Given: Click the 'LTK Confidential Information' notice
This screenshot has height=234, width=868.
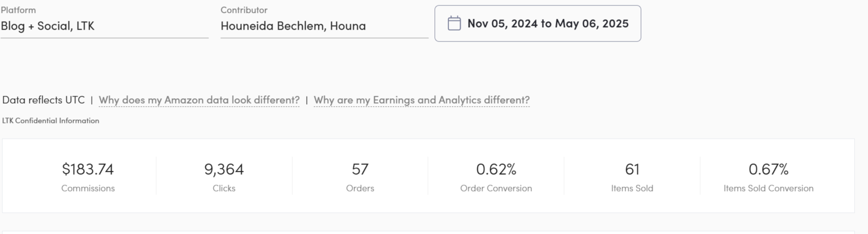Looking at the screenshot, I should 51,120.
